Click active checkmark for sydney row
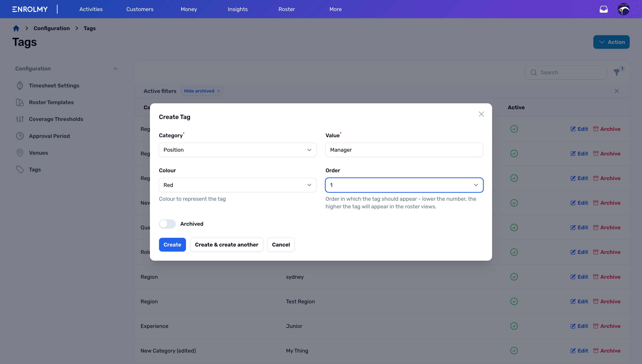The height and width of the screenshot is (364, 642). coord(514,277)
